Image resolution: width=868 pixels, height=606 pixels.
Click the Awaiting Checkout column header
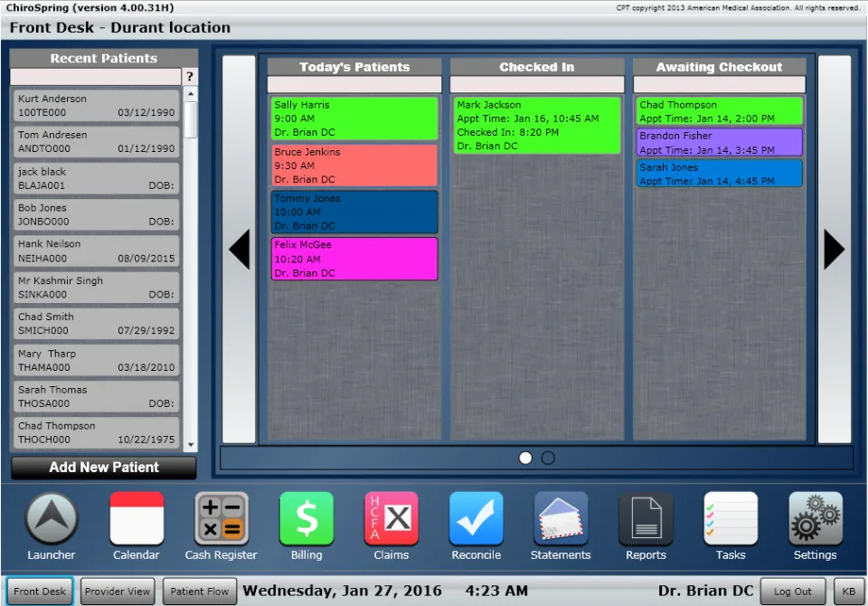click(x=719, y=67)
